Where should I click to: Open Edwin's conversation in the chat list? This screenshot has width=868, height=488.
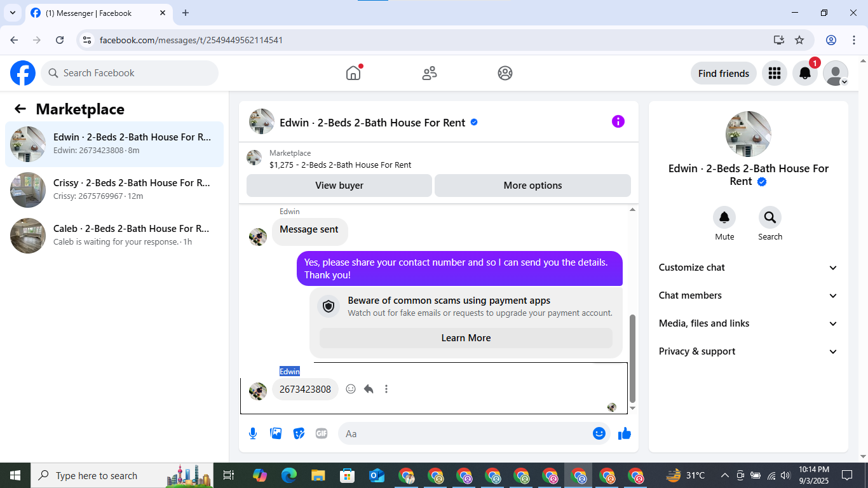[114, 144]
